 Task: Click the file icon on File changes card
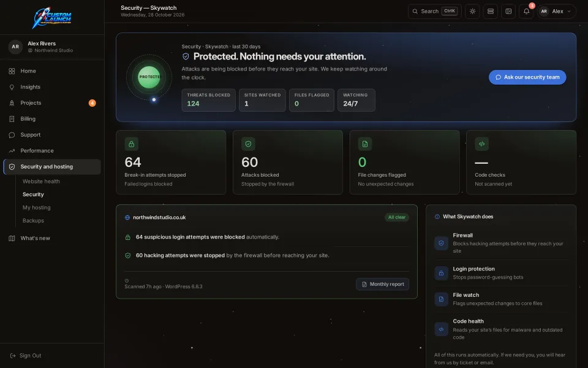[x=365, y=144]
